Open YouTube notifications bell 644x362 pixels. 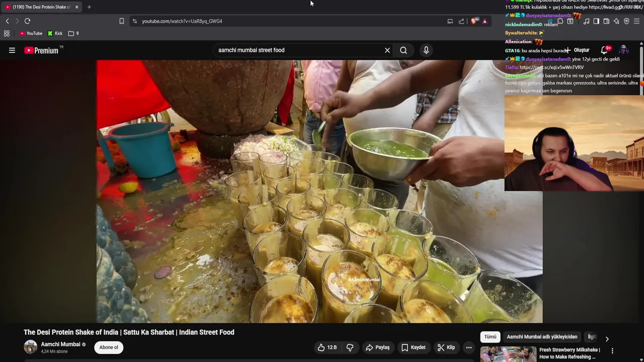point(605,50)
